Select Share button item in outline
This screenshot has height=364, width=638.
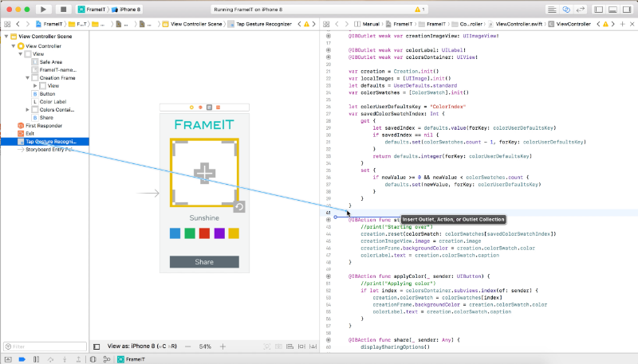43,117
